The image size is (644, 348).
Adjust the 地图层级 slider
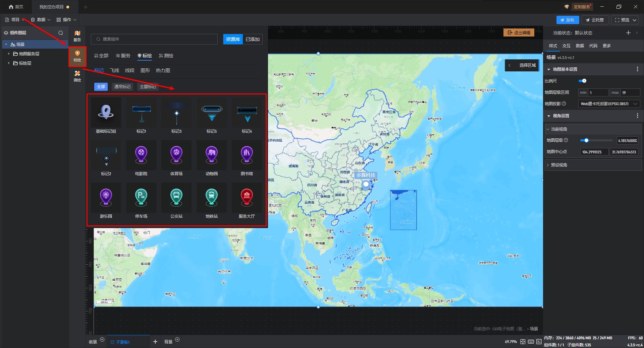(x=586, y=140)
